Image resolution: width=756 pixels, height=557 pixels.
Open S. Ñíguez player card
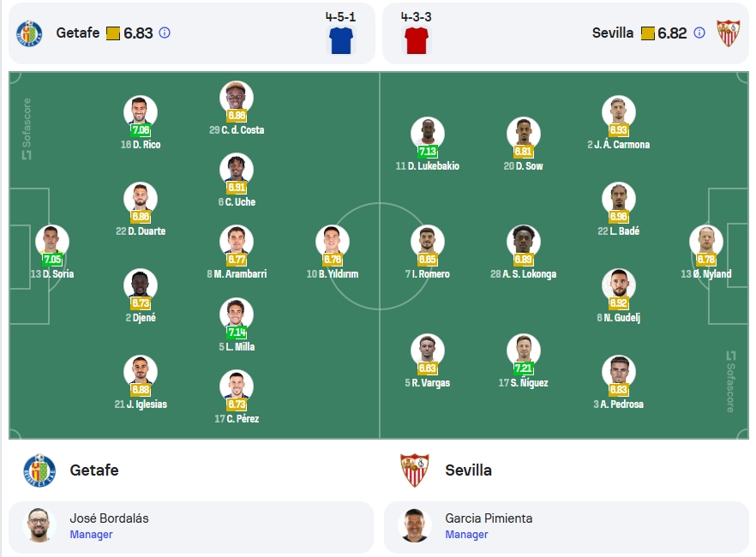[x=523, y=361]
